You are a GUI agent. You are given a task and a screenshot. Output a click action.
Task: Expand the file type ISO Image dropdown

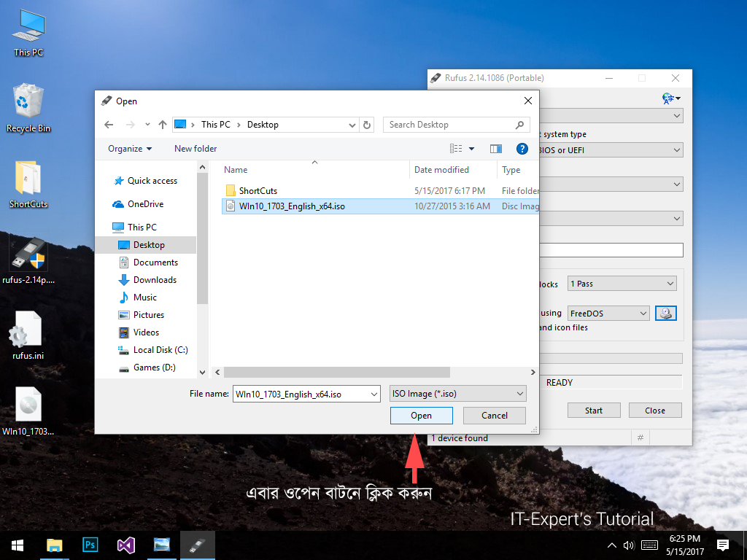click(x=519, y=394)
